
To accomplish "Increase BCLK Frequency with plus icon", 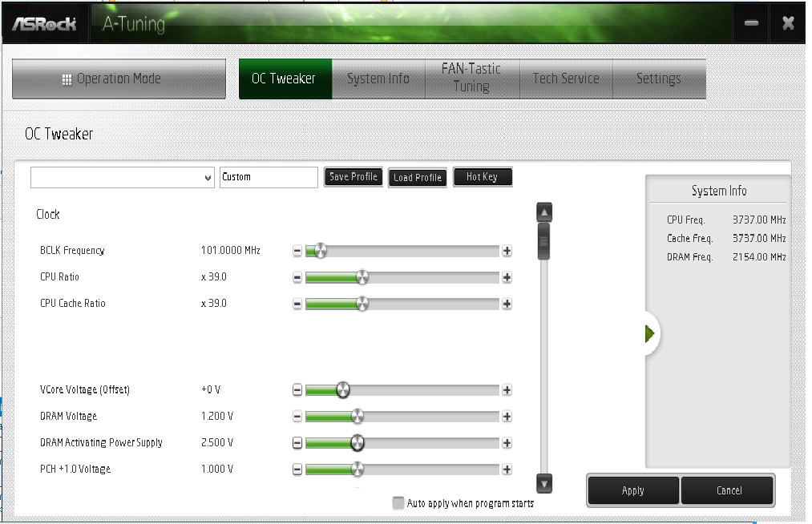I will coord(507,251).
